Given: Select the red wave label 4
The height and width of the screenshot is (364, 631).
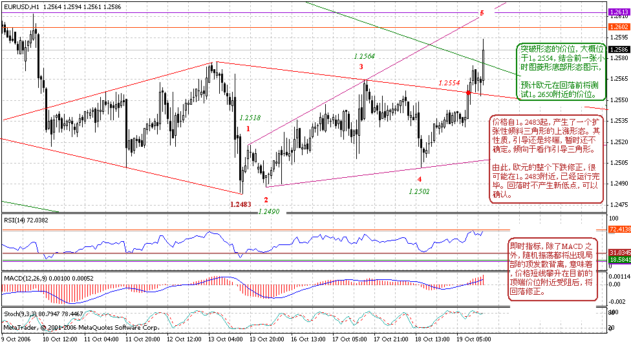Looking at the screenshot, I should [x=420, y=179].
